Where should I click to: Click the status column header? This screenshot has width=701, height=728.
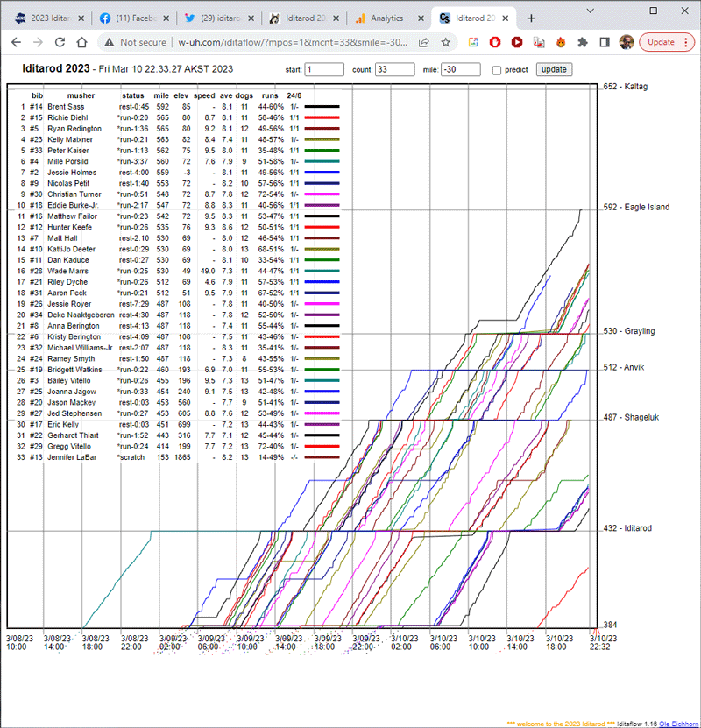tap(133, 95)
